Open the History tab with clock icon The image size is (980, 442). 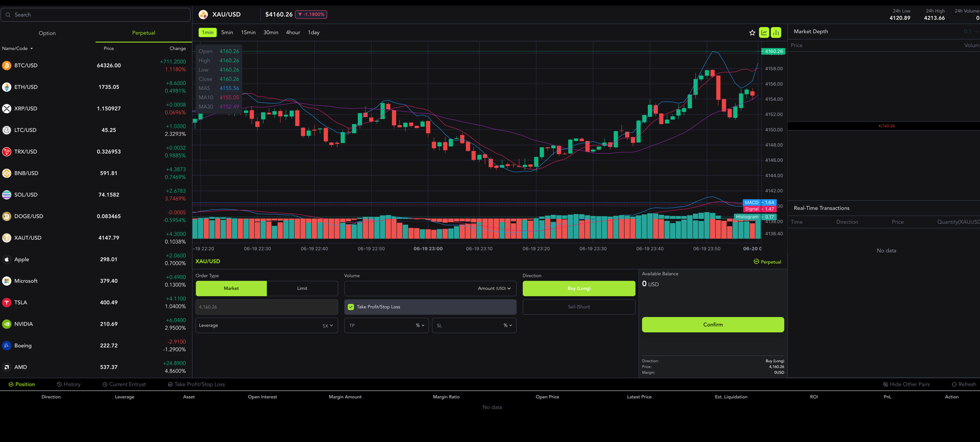[69, 384]
